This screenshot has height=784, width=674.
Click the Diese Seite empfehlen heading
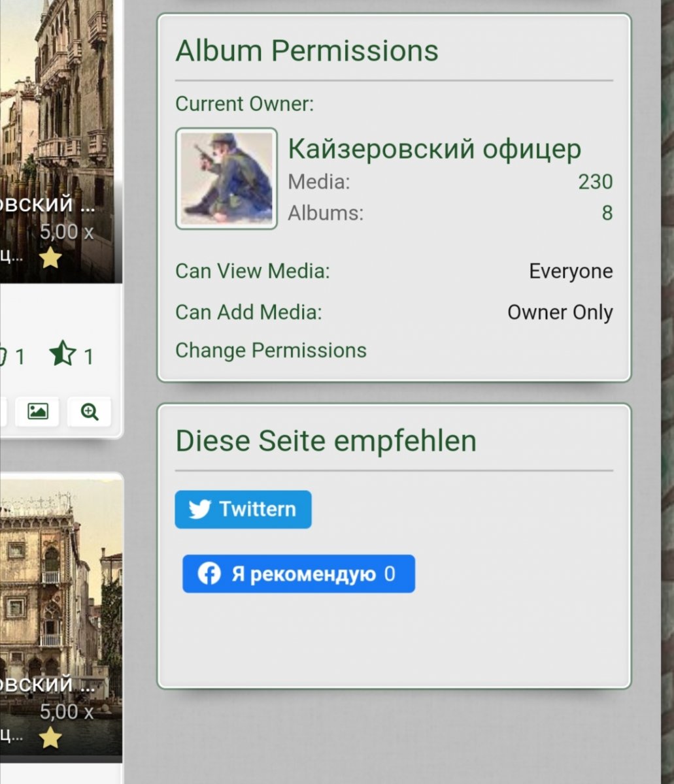point(326,441)
